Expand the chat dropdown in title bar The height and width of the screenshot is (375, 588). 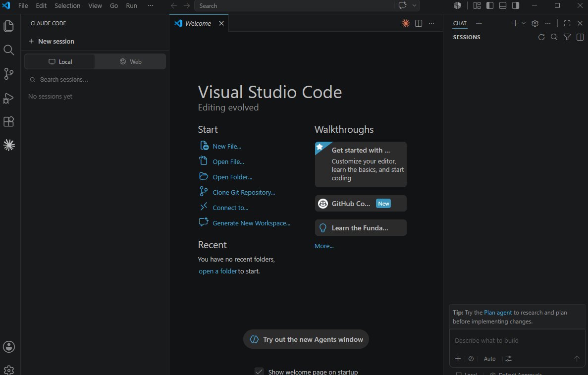(415, 5)
